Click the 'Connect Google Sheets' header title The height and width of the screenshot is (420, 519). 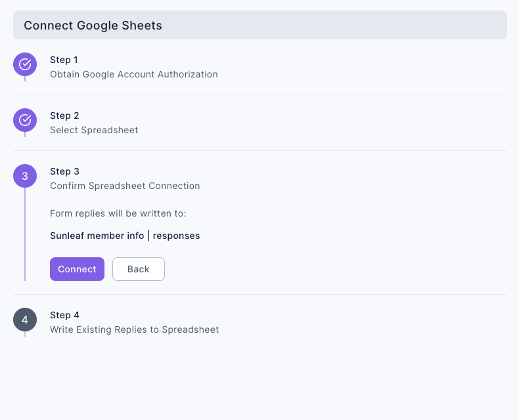click(93, 26)
